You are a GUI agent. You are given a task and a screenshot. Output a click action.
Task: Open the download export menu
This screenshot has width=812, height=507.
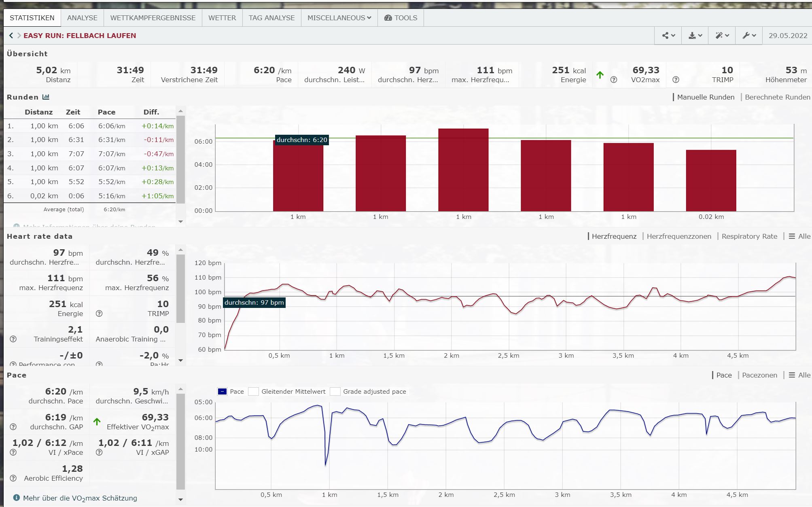coord(695,36)
